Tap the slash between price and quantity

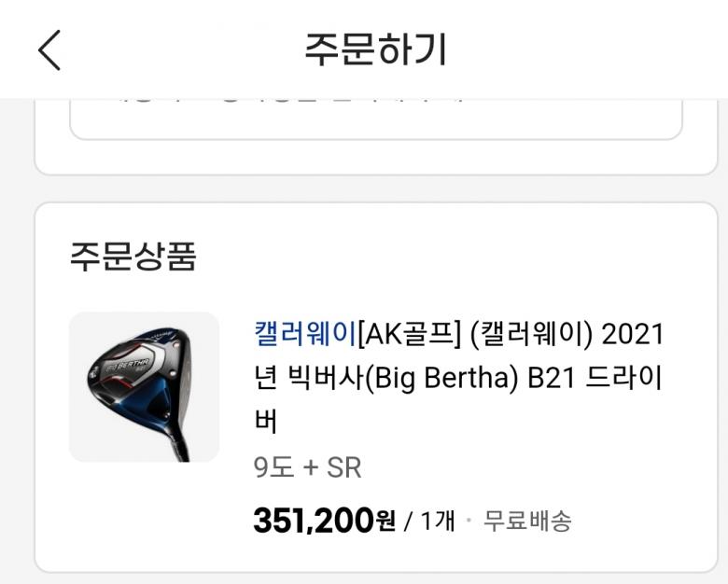(408, 521)
